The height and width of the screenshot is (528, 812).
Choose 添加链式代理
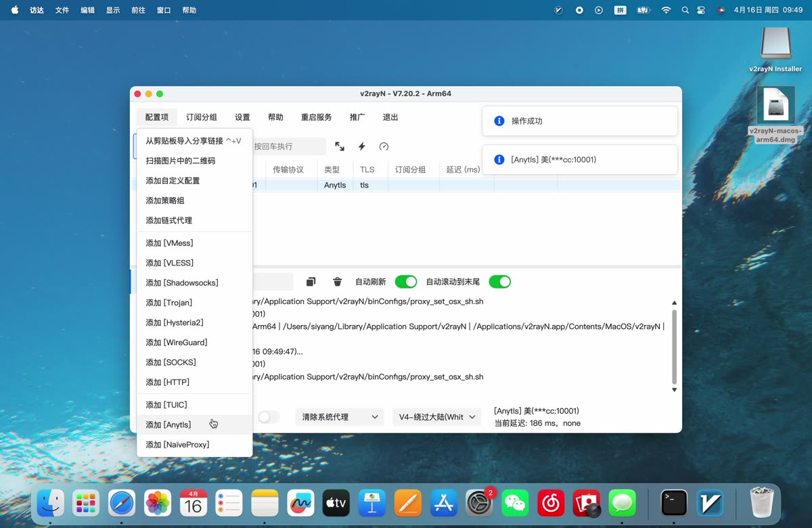[194, 221]
